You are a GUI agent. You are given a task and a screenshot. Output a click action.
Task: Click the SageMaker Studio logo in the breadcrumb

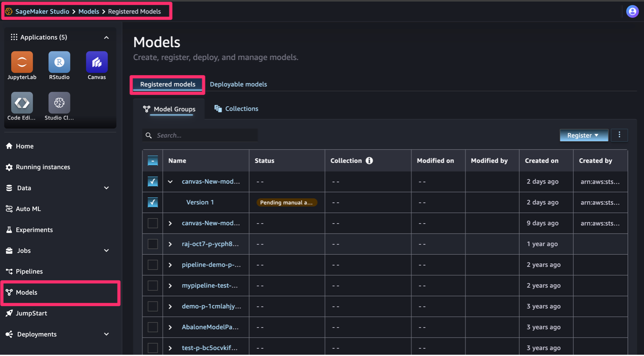click(9, 11)
